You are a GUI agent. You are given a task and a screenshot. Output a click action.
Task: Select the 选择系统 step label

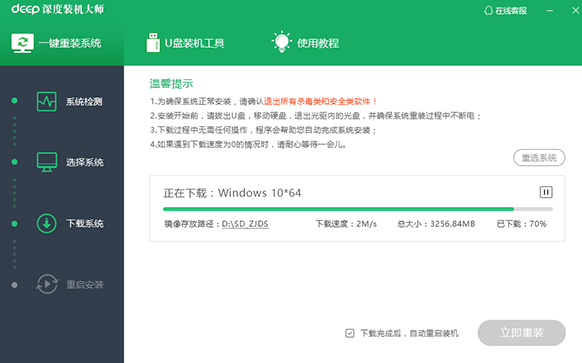click(85, 162)
